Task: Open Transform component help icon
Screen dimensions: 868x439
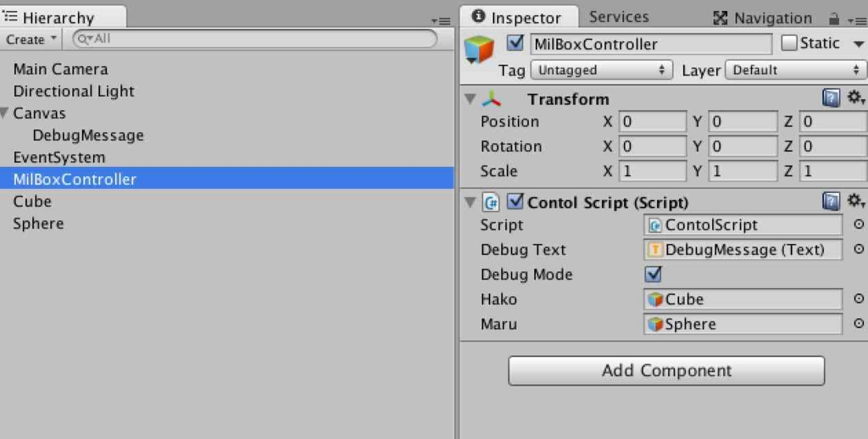Action: tap(831, 98)
